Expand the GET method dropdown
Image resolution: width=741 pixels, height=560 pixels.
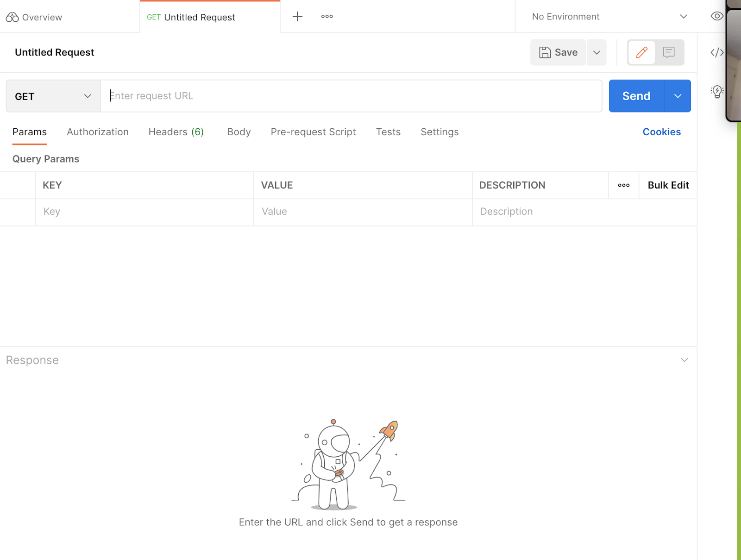click(x=53, y=96)
